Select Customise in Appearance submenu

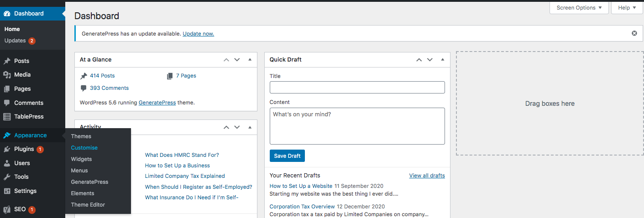tap(84, 148)
